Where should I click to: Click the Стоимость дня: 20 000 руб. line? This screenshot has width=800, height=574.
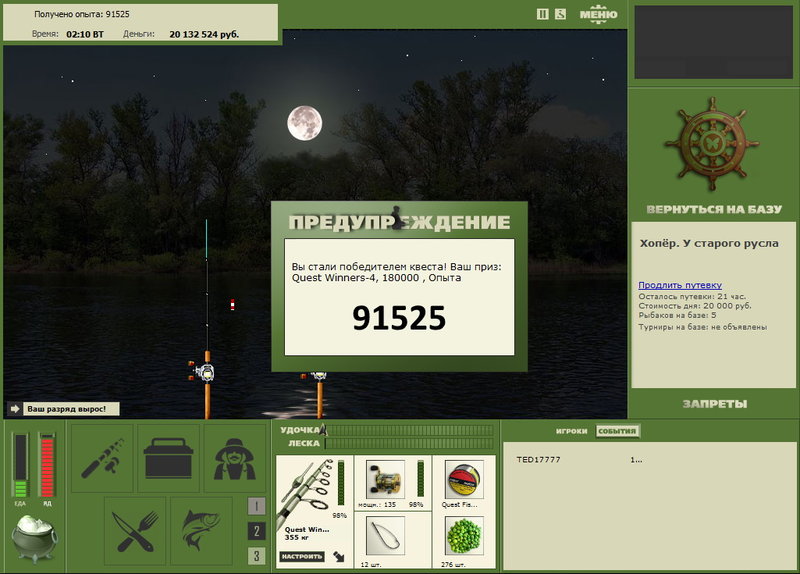pos(695,306)
